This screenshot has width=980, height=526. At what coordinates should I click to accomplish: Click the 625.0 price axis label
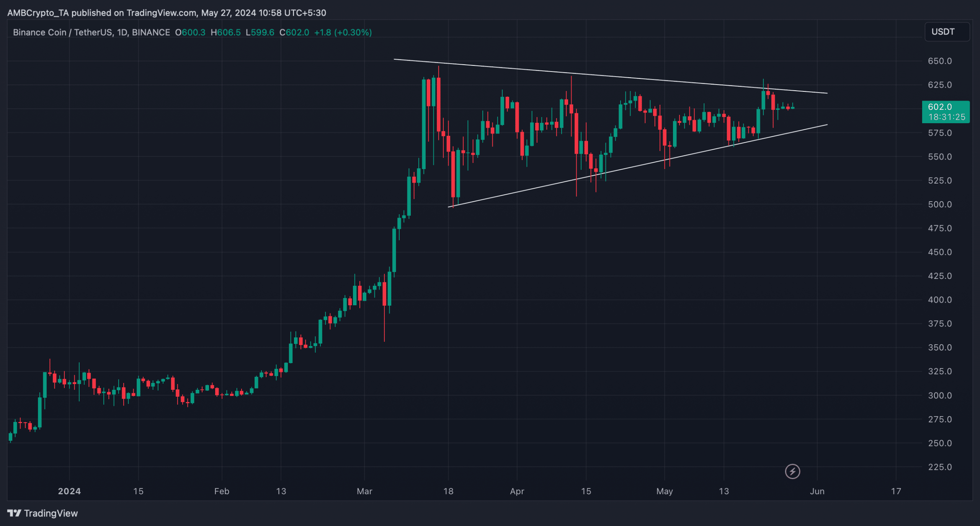pyautogui.click(x=940, y=85)
